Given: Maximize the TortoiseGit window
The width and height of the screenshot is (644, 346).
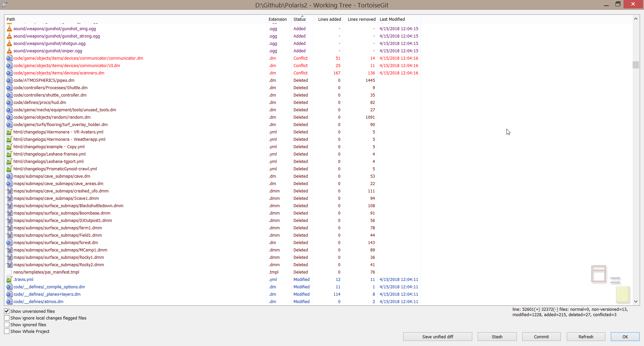Looking at the screenshot, I should (x=618, y=4).
